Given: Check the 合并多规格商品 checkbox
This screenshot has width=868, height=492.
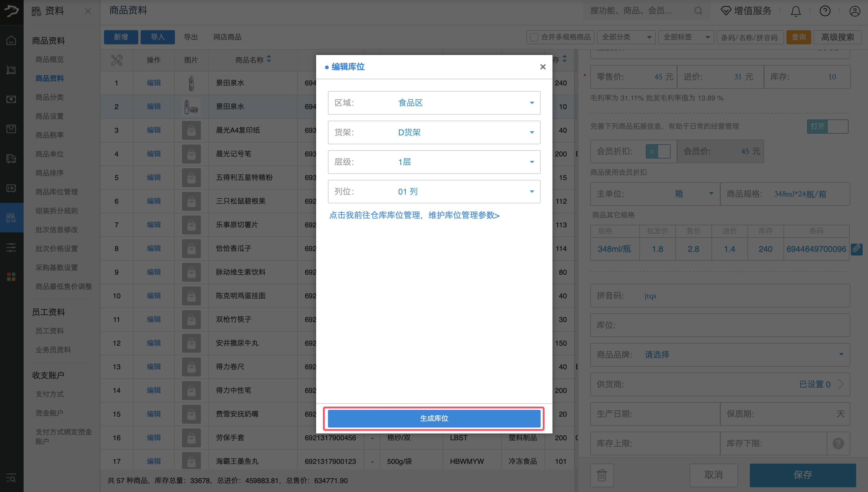Looking at the screenshot, I should 534,37.
